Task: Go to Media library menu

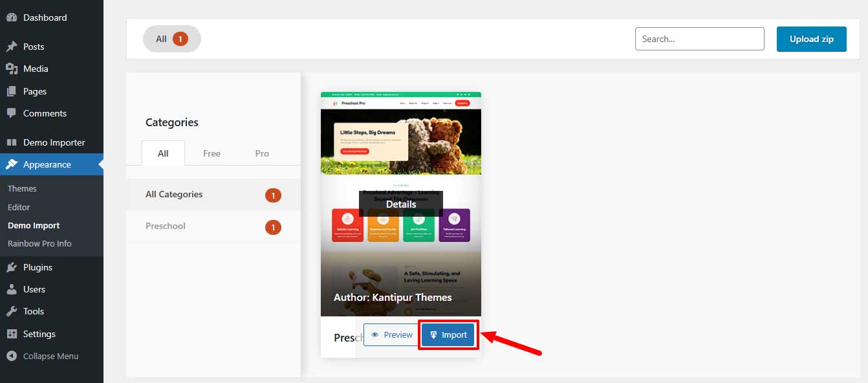Action: coord(52,69)
